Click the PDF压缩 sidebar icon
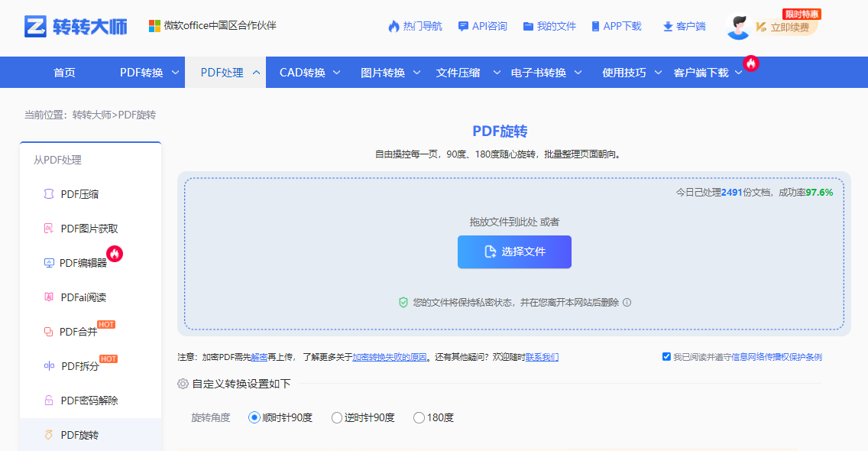Image resolution: width=868 pixels, height=451 pixels. tap(49, 194)
